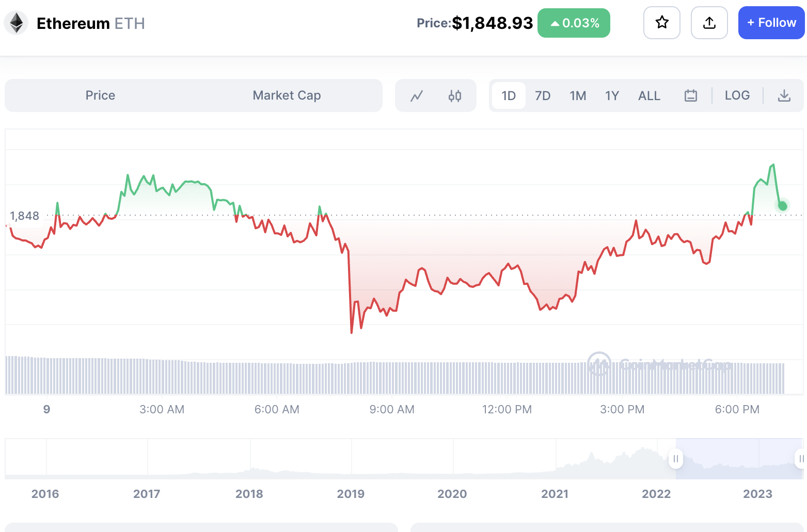The image size is (807, 532).
Task: Click the Ethereum ETH title text
Action: coord(90,23)
